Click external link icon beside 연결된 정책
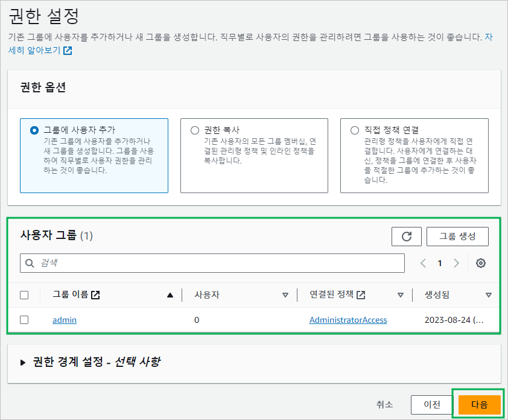The height and width of the screenshot is (420, 508). tap(361, 295)
